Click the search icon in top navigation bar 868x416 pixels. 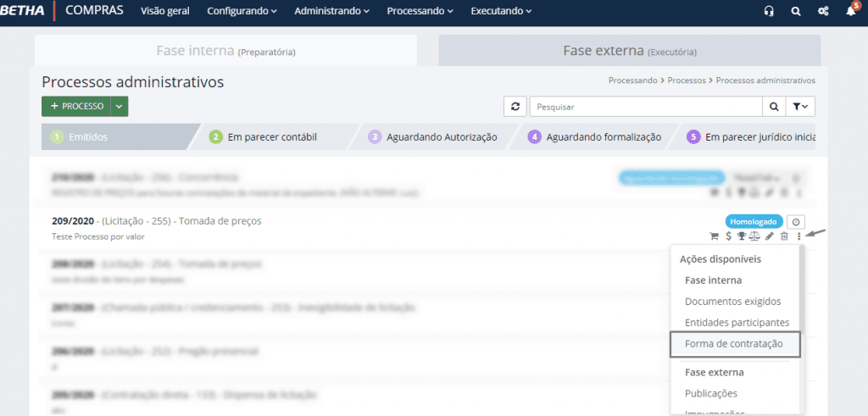(x=795, y=11)
